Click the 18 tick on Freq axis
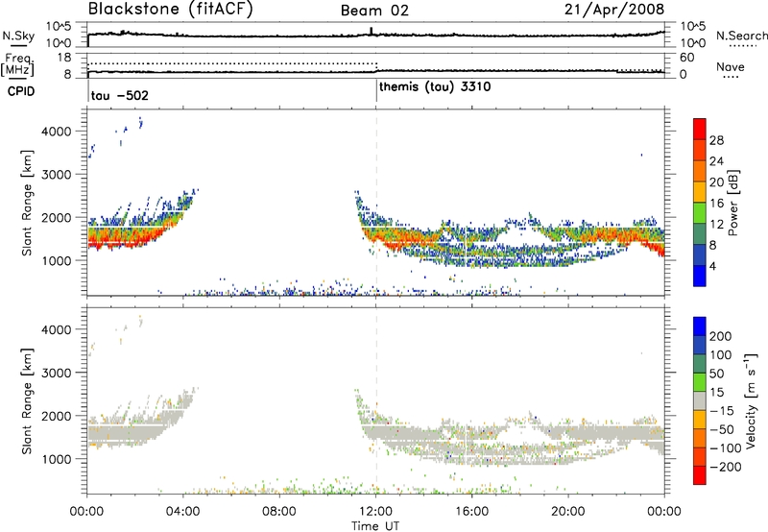The image size is (768, 532). [x=64, y=58]
